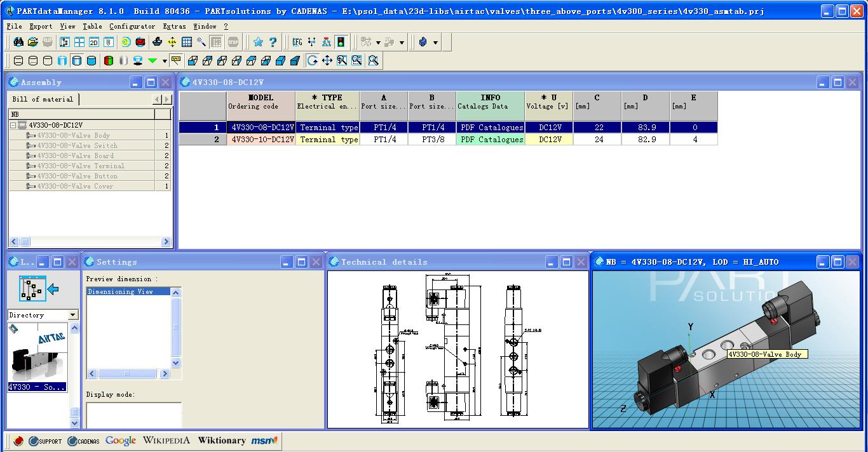
Task: Click the technical drawing preview
Action: point(458,350)
